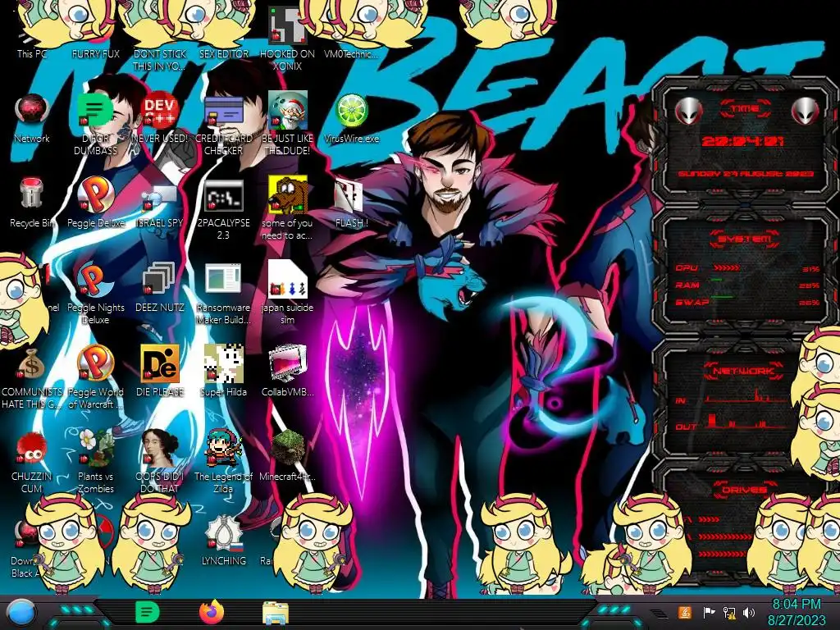The height and width of the screenshot is (630, 840).
Task: Launch Peggle Nights Deluxe
Action: [95, 280]
